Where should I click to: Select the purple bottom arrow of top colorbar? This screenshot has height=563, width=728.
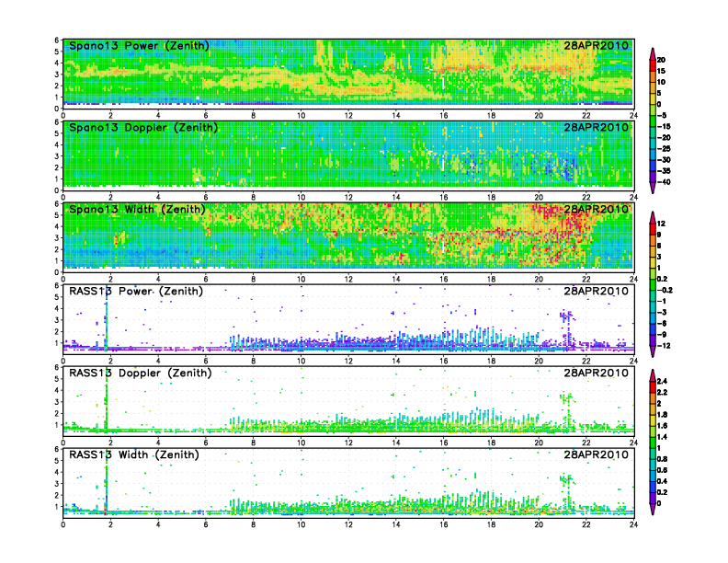point(653,188)
